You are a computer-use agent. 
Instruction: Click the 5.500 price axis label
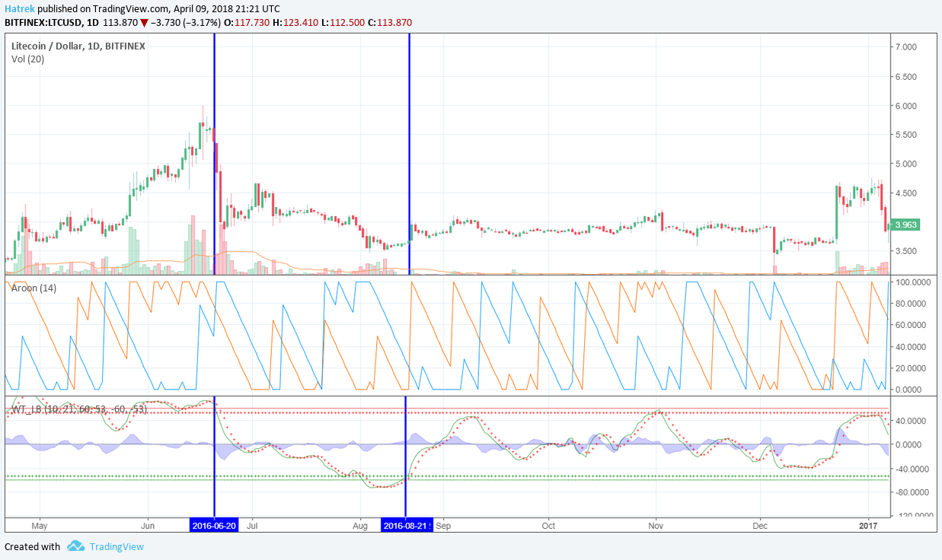905,135
